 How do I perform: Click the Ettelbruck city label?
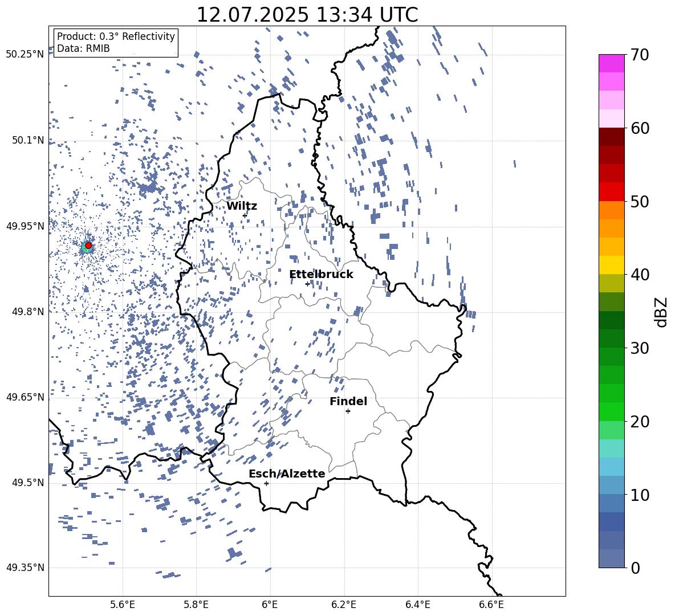321,275
